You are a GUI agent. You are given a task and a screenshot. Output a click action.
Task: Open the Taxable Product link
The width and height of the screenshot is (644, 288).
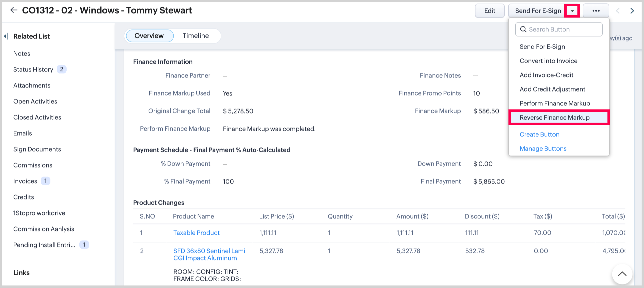tap(196, 233)
